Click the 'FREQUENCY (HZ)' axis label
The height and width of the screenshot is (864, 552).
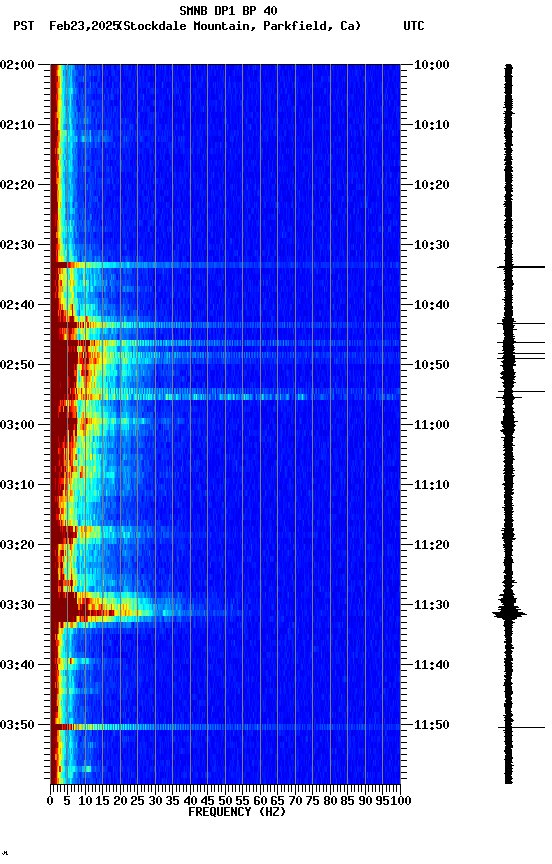point(237,812)
